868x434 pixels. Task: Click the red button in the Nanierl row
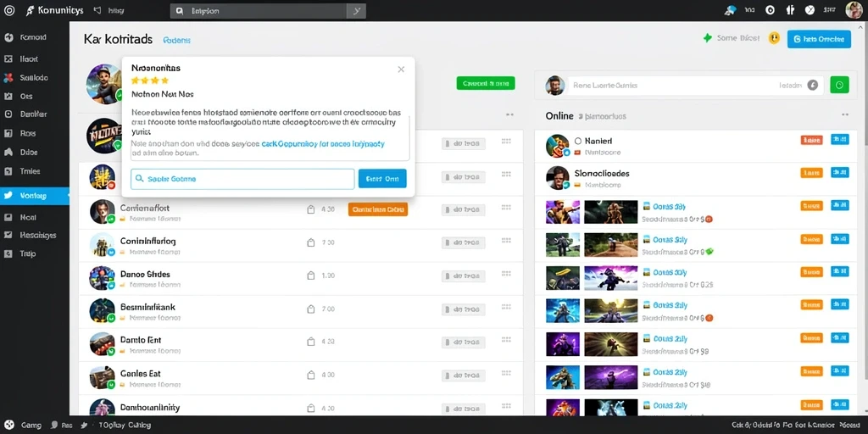(x=811, y=140)
